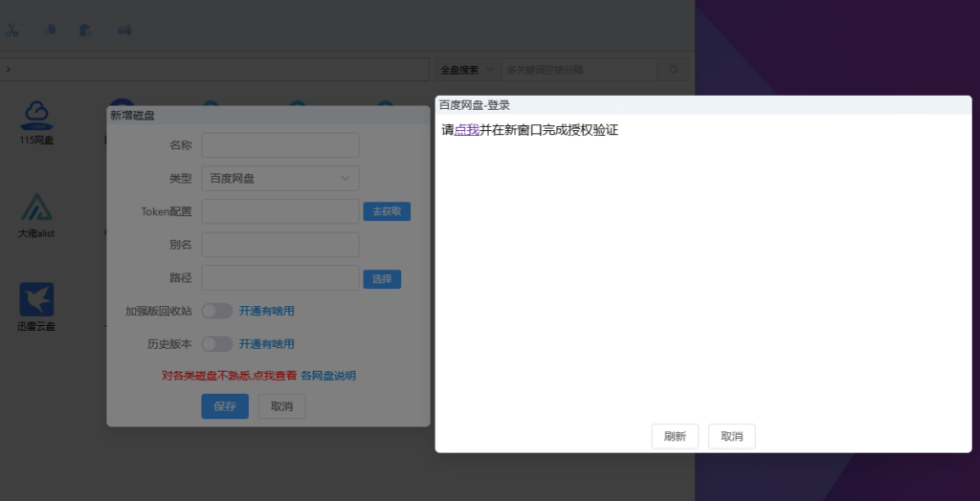Screen dimensions: 980x501
Task: Open the 全盘搜索 search scope dropdown
Action: pos(468,70)
